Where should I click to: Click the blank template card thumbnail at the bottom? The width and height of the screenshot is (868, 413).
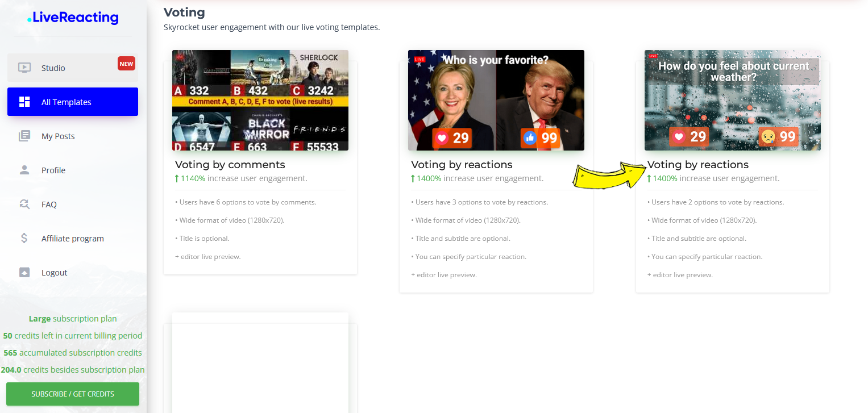coord(260,362)
